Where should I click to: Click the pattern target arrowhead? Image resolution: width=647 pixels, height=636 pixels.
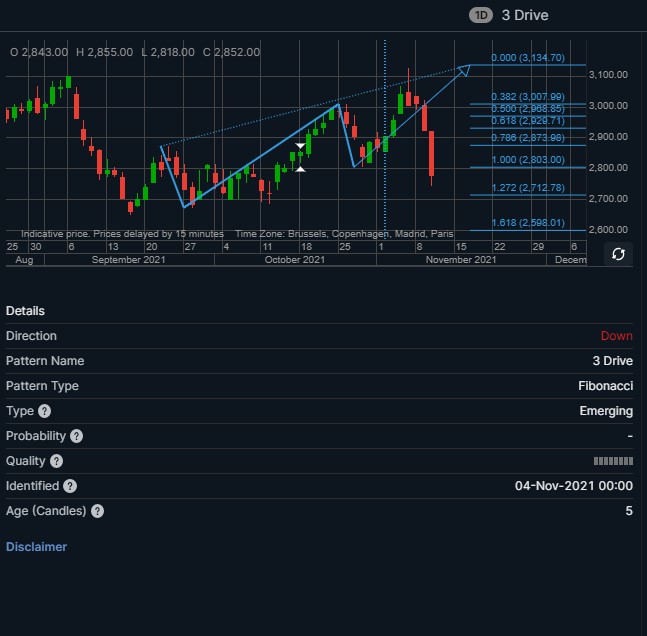[x=464, y=70]
